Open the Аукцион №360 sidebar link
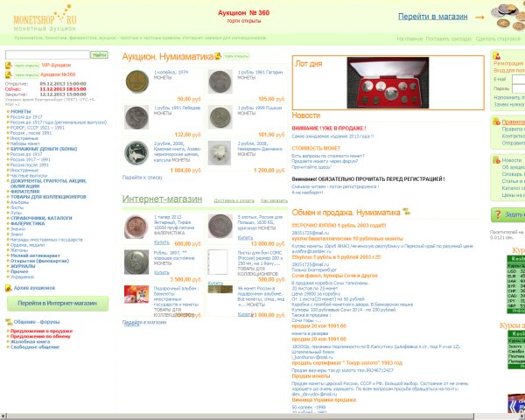 [x=59, y=74]
